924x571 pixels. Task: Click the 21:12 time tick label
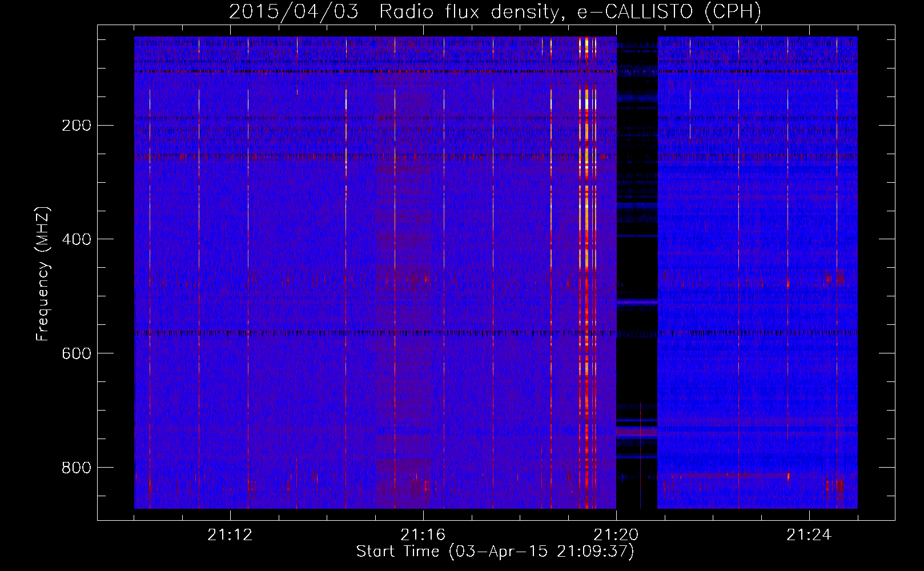point(230,535)
